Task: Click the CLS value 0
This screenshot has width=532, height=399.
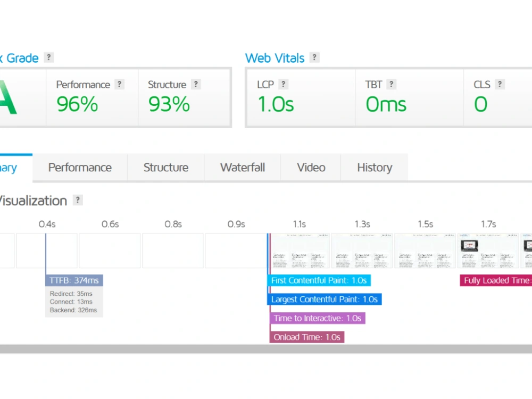Action: click(481, 104)
